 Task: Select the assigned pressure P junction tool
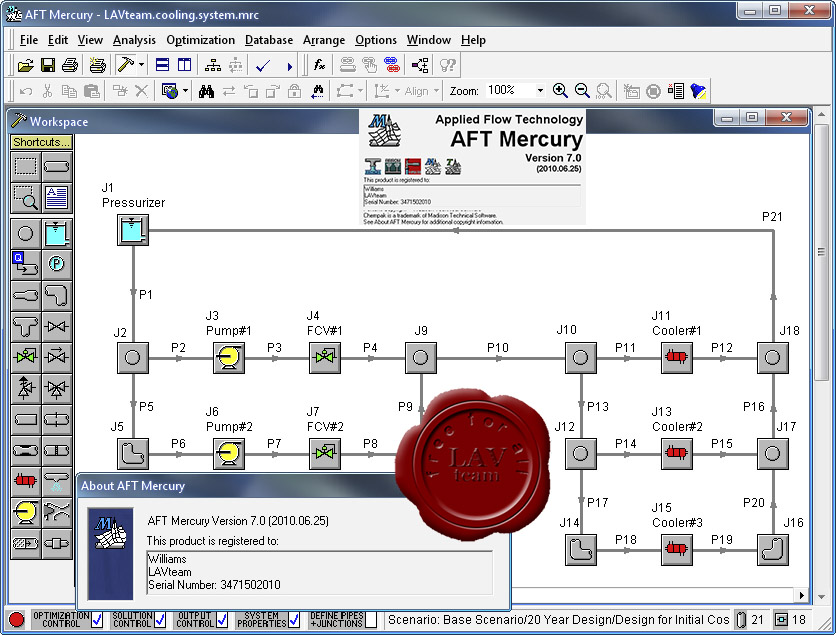(57, 264)
